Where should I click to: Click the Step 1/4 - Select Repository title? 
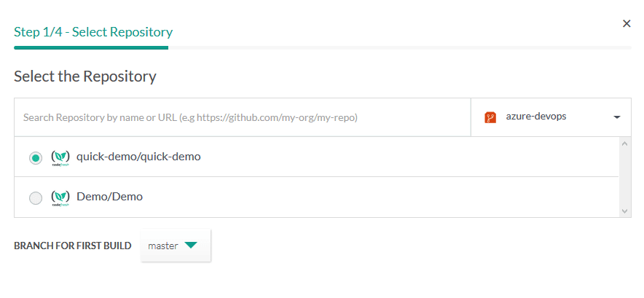(x=93, y=32)
